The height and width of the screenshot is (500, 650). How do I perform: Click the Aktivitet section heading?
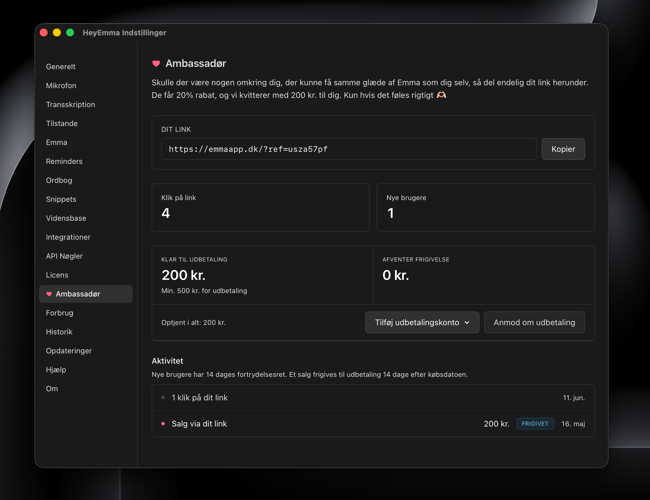point(167,361)
